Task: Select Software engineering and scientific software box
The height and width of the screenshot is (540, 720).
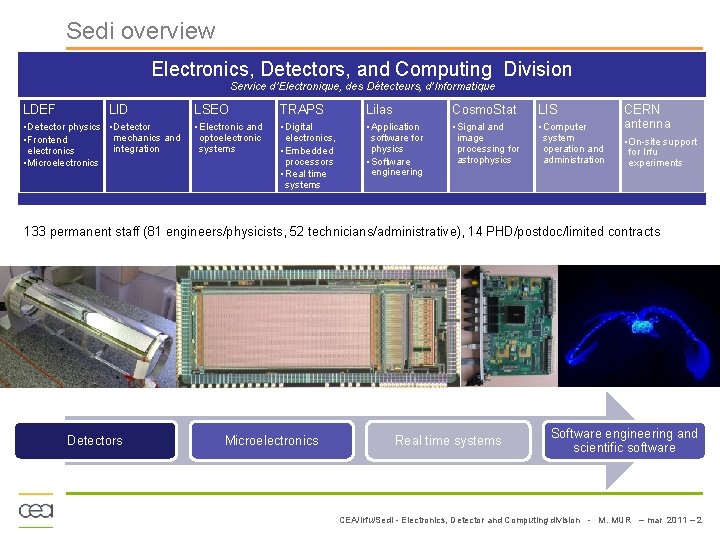Action: pyautogui.click(x=624, y=440)
